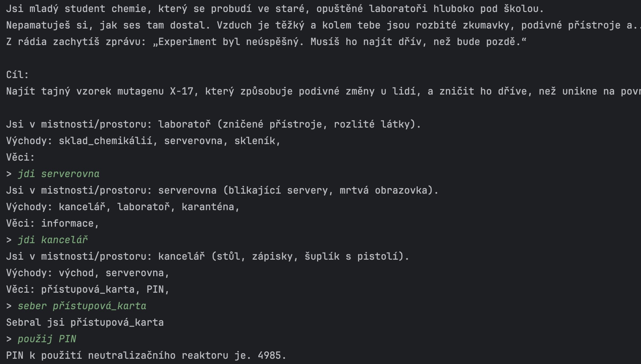
Task: Click the 'Cíl:' heading line
Action: pos(17,75)
